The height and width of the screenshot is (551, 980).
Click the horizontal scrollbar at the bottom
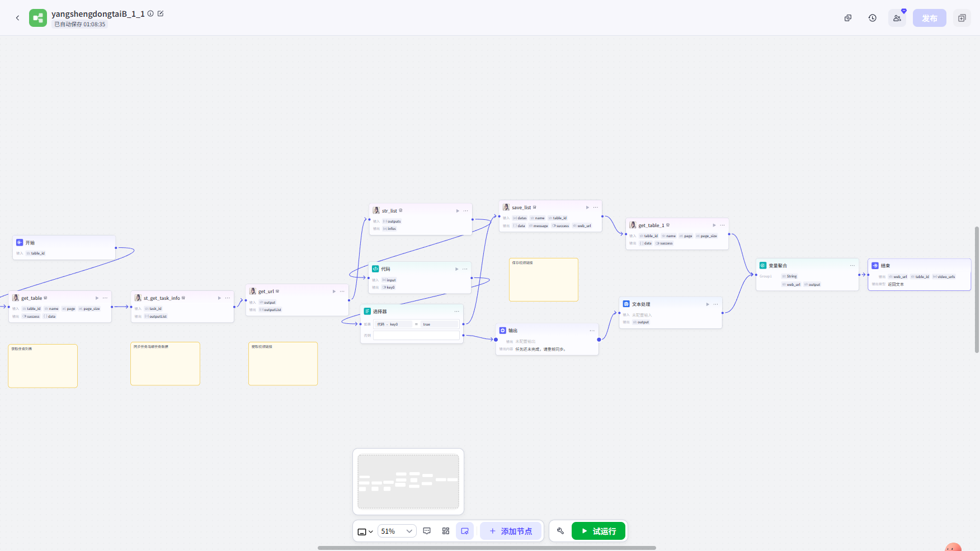(487, 548)
